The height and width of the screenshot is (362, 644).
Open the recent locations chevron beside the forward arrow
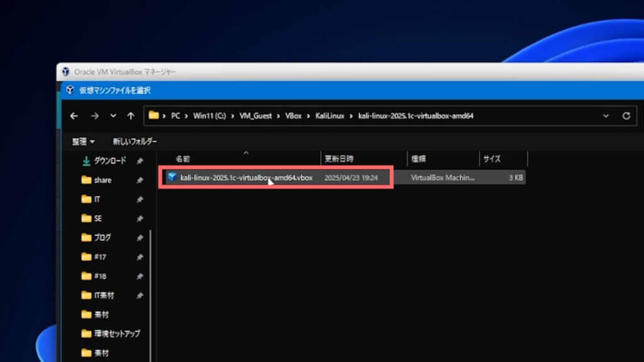[x=113, y=116]
